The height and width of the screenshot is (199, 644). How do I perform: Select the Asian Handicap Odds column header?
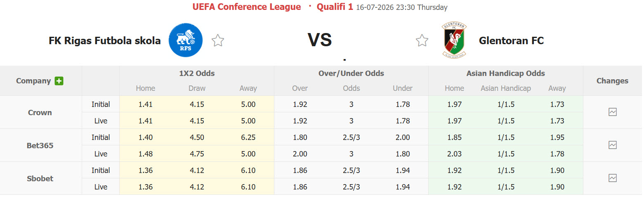click(x=506, y=73)
